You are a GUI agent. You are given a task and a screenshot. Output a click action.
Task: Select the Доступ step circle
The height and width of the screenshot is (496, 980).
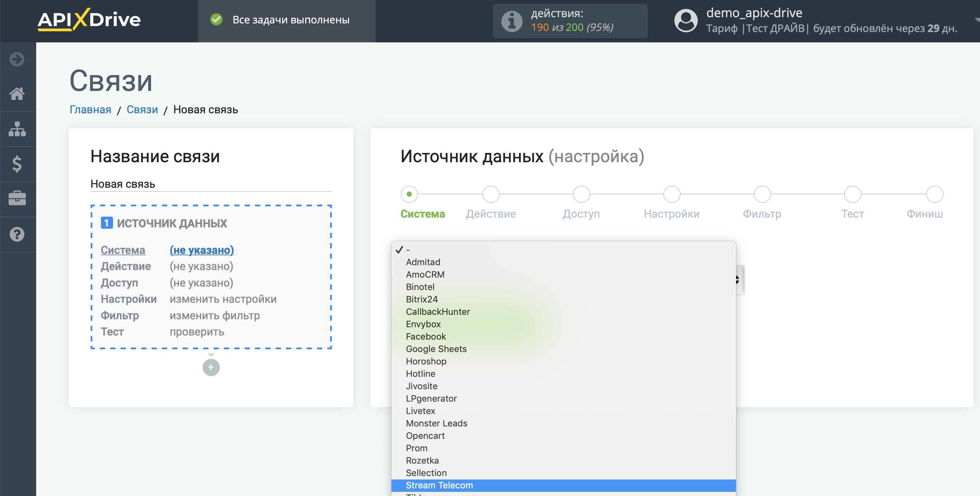click(581, 194)
